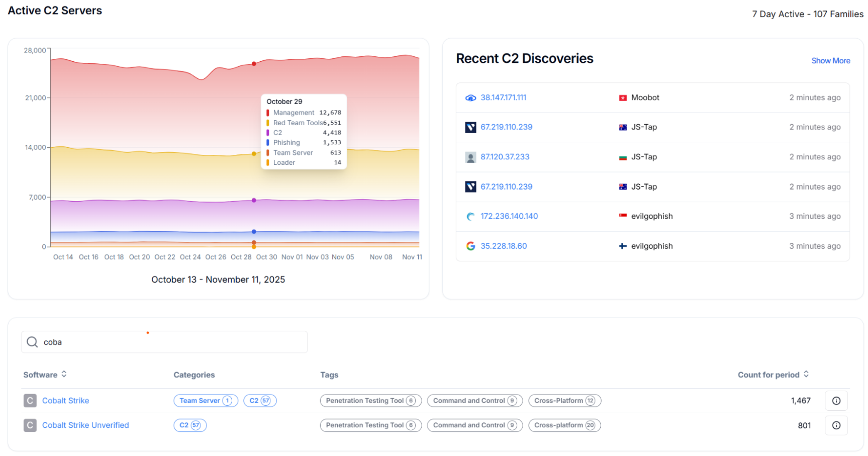Screen dimensions: 868x456
Task: Sort the table by Count for period
Action: [807, 374]
